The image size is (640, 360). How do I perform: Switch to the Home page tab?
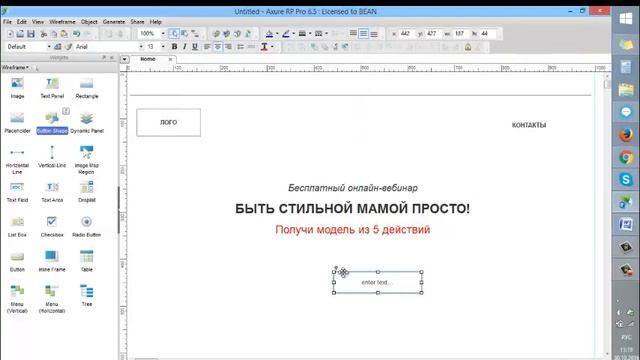pyautogui.click(x=148, y=59)
